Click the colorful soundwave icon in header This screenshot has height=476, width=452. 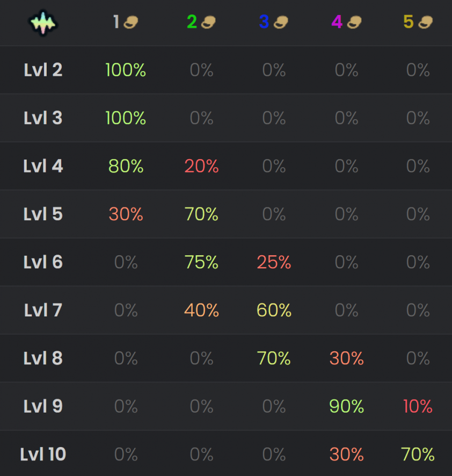[x=43, y=23]
